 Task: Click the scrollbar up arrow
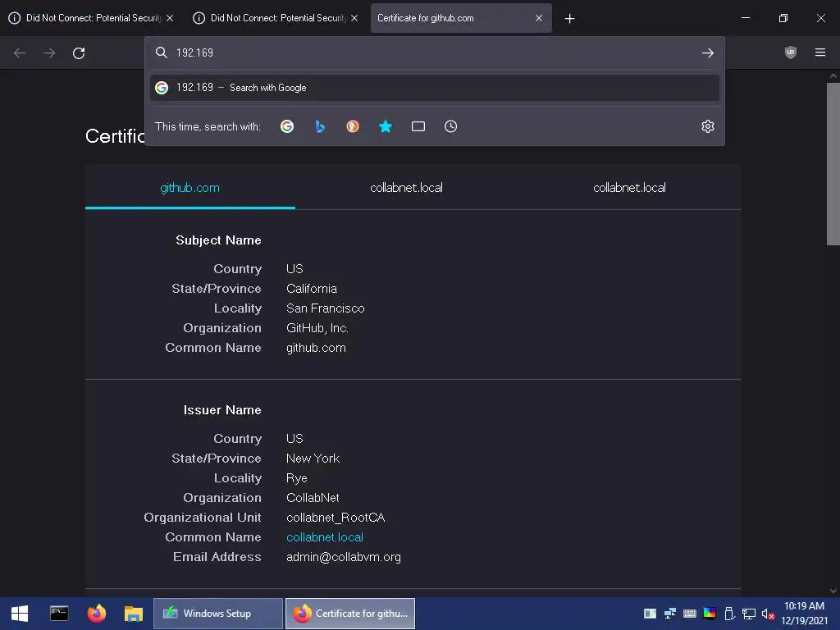[x=833, y=76]
